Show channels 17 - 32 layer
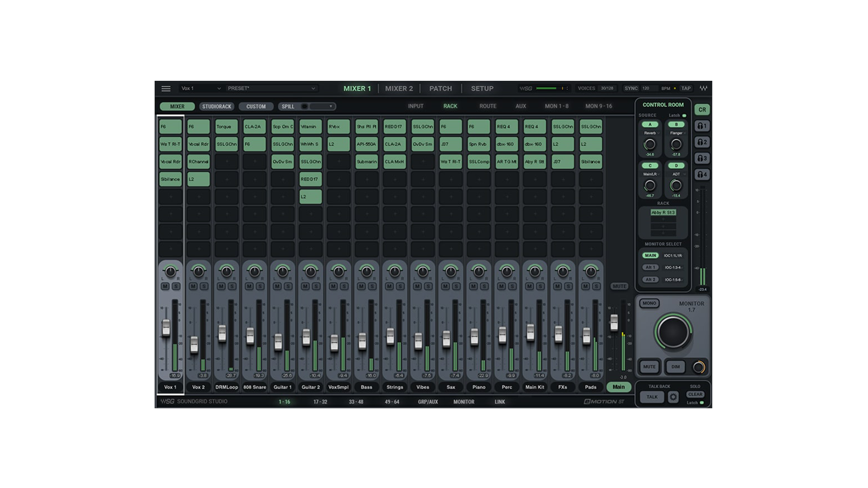This screenshot has height=488, width=868. point(320,402)
